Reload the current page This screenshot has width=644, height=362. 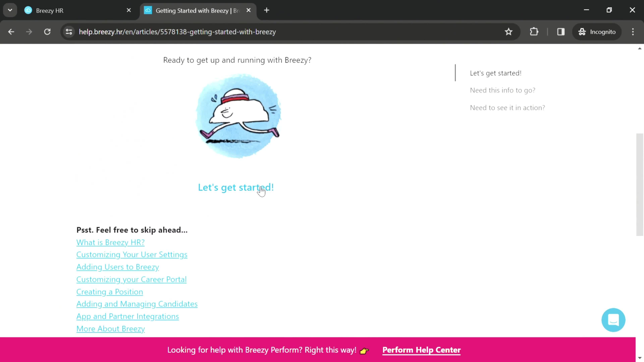[47, 32]
